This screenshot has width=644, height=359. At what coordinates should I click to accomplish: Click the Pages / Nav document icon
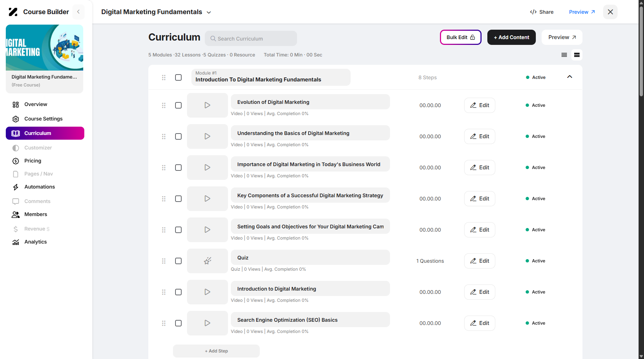point(16,174)
